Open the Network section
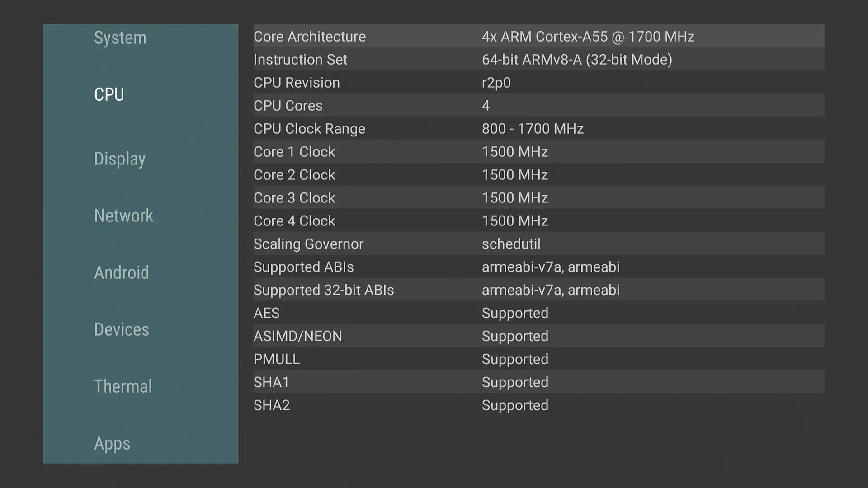This screenshot has width=868, height=488. (x=123, y=216)
